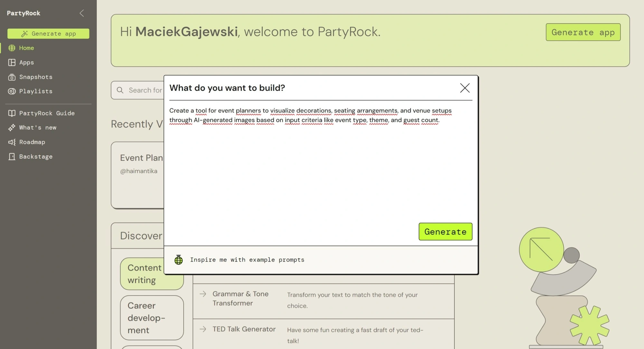This screenshot has height=349, width=644.
Task: Click the arrow beside Grammar & Tone Transformer
Action: tap(203, 294)
